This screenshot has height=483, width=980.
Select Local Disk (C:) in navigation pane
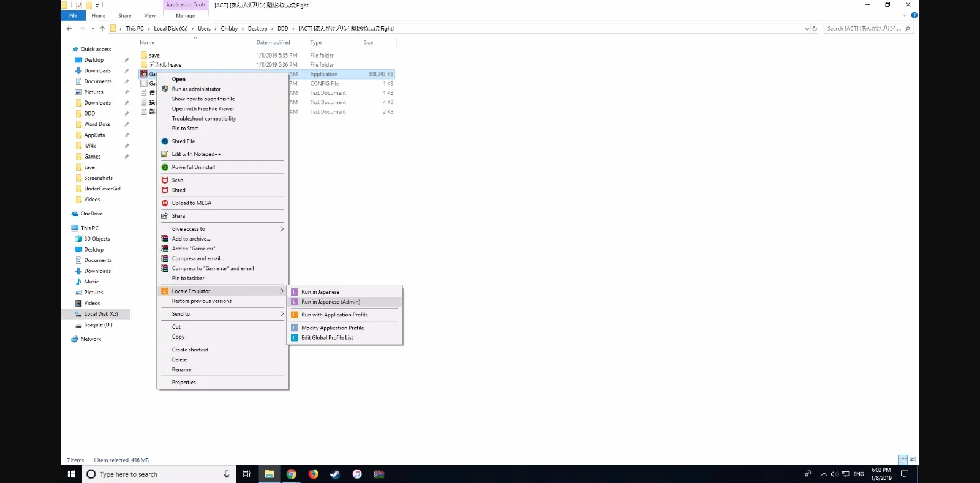click(x=100, y=314)
